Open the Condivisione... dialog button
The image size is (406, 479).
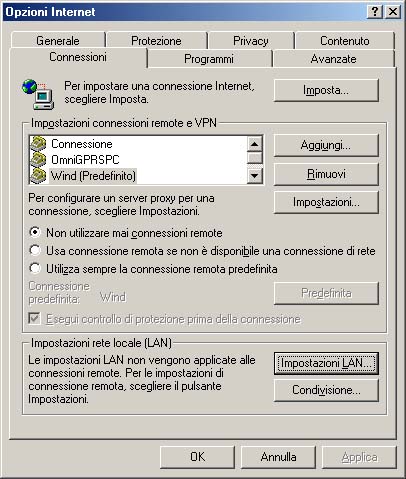pyautogui.click(x=326, y=390)
